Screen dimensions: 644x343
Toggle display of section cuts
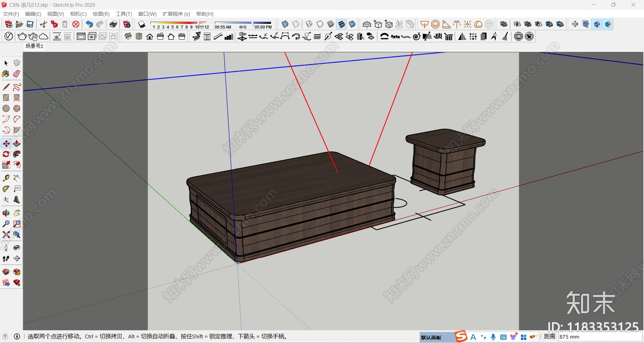click(597, 24)
